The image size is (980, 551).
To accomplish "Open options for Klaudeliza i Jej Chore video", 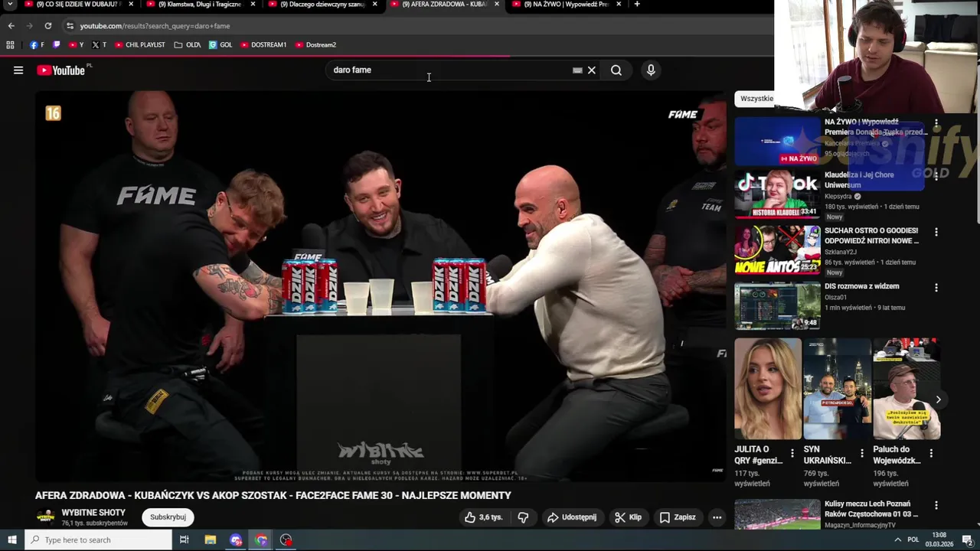I will pos(936,176).
